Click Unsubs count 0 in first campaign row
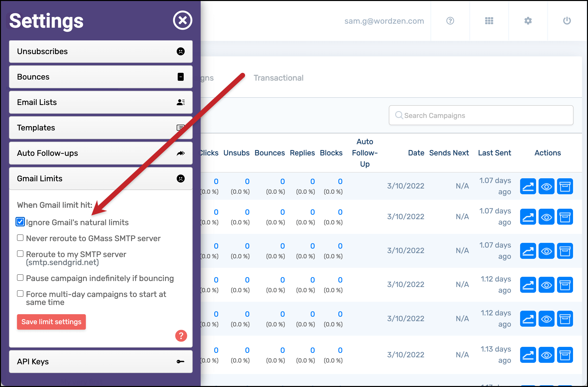 pyautogui.click(x=247, y=181)
